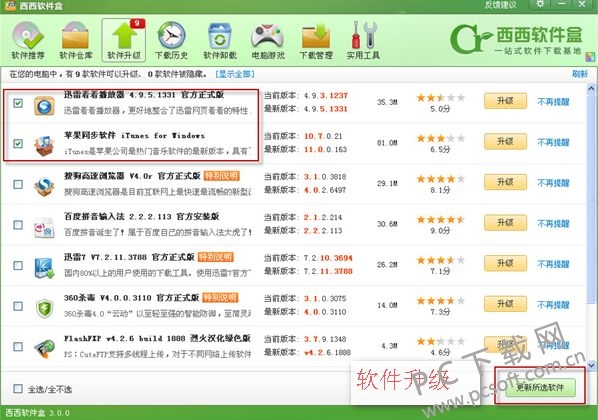Click the star rating of 百度拼音输入法
Screen dimensions: 598x420
coord(440,220)
